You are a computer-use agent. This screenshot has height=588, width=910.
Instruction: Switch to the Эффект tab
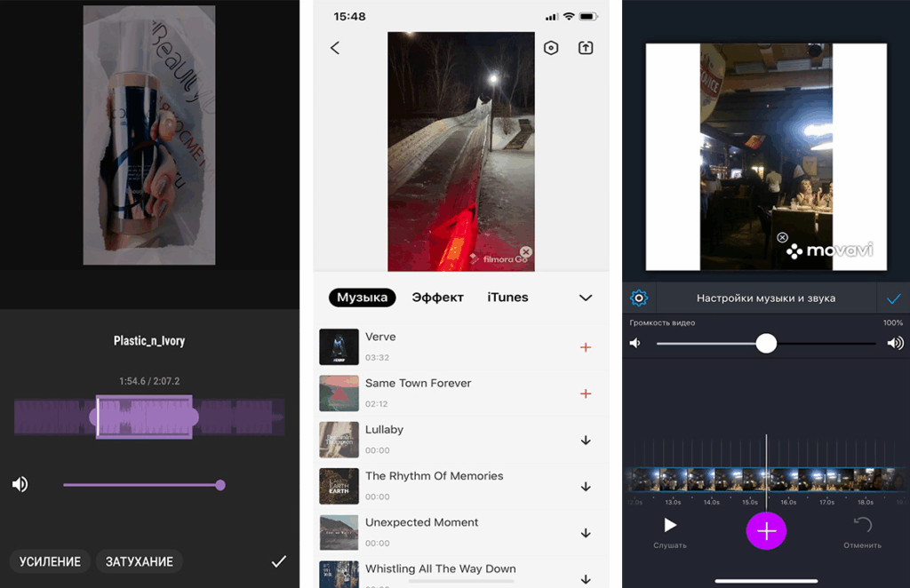tap(437, 298)
